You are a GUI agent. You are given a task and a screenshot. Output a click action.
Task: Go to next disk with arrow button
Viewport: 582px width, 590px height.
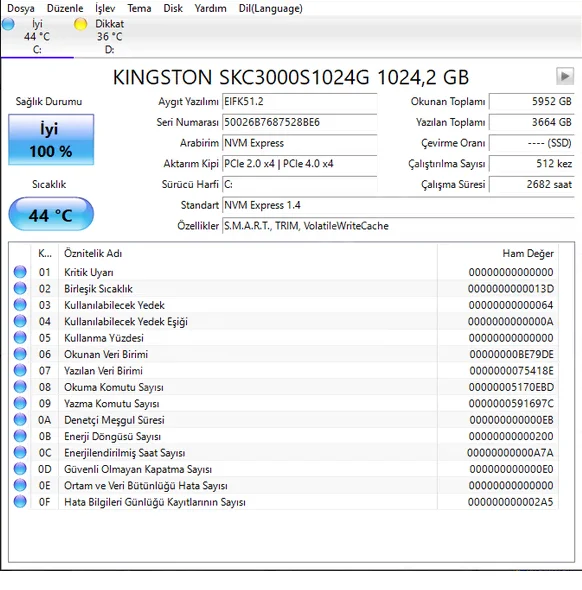(x=565, y=76)
